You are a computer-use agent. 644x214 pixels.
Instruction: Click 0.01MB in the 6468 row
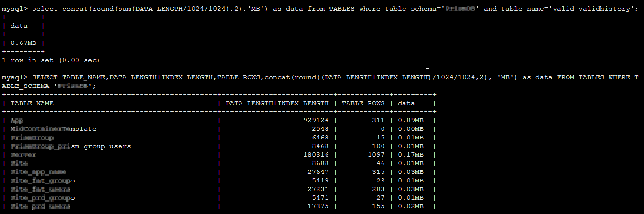(410, 138)
